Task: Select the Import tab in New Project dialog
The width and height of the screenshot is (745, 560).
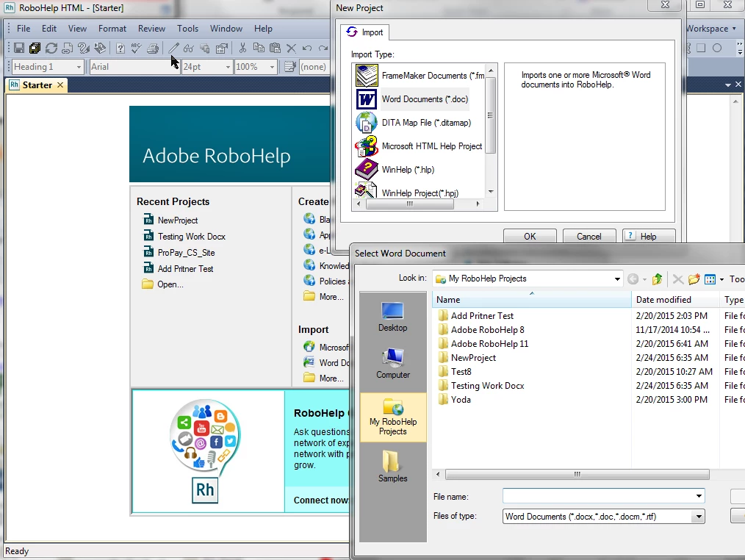Action: tap(365, 32)
